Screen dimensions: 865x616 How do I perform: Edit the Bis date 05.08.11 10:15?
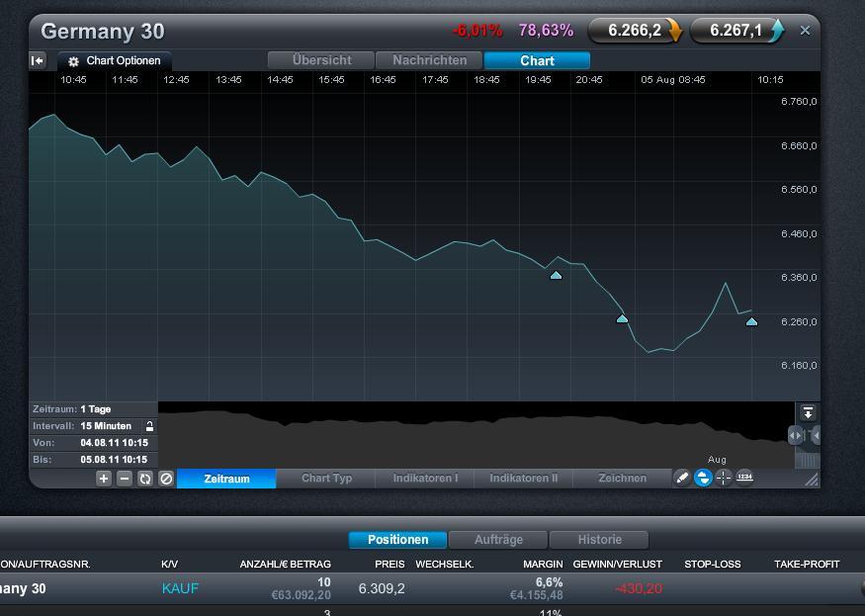[x=93, y=459]
